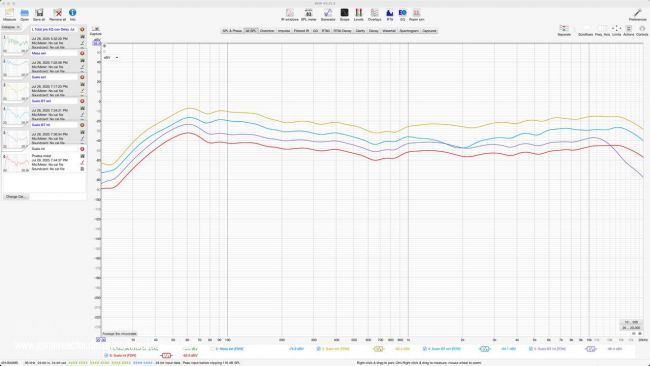Open the Levels meters
The width and height of the screenshot is (650, 366).
click(x=359, y=15)
